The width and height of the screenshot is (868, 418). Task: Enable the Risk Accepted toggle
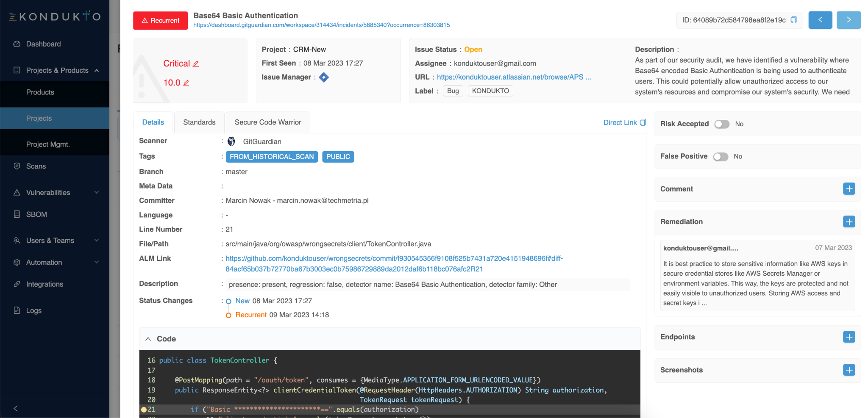(x=722, y=124)
